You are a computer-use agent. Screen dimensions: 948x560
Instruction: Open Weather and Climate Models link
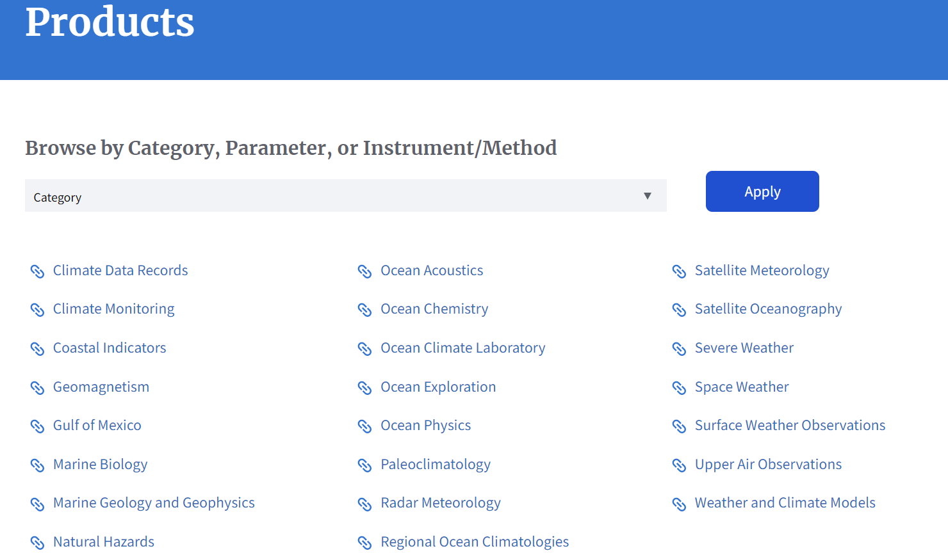coord(785,503)
